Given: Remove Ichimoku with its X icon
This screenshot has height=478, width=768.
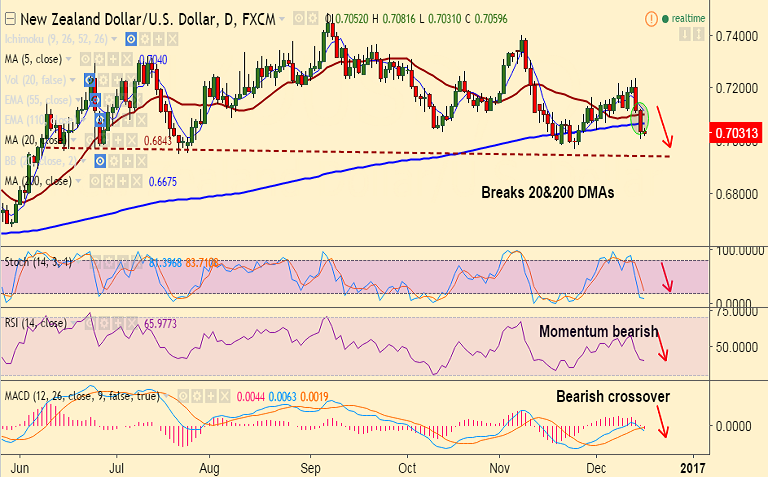Looking at the screenshot, I should pos(172,39).
